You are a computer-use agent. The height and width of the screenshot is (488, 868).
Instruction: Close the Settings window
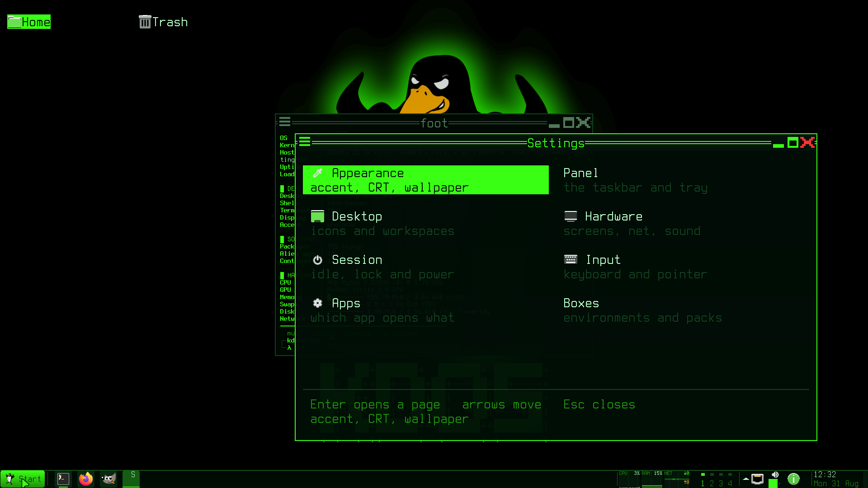pyautogui.click(x=807, y=143)
